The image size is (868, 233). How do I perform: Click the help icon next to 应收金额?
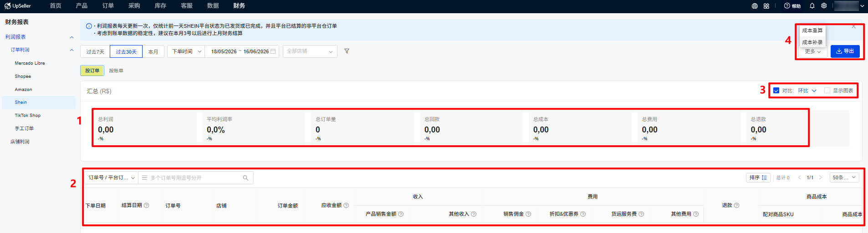[x=346, y=206]
